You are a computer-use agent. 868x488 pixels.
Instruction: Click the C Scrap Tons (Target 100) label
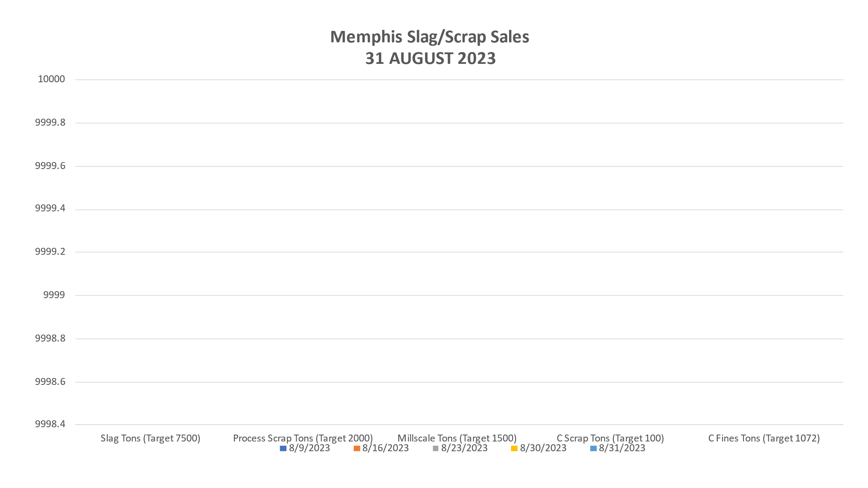click(x=610, y=438)
